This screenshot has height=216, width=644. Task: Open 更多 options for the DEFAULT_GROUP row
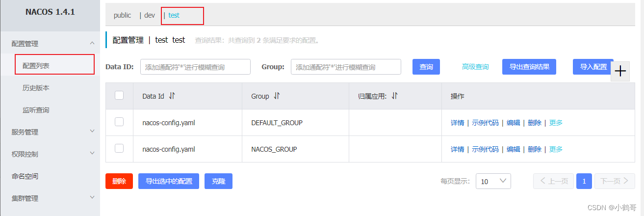pos(556,123)
